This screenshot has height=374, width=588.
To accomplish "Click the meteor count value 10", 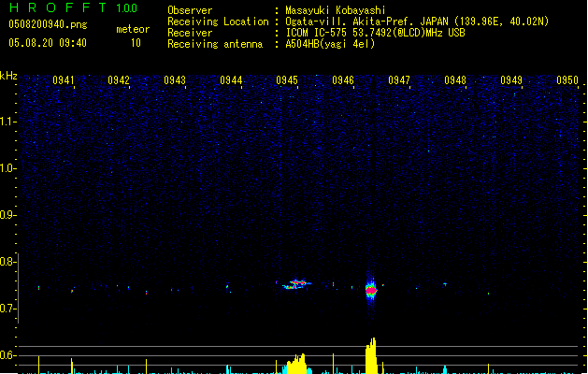I will 136,43.
